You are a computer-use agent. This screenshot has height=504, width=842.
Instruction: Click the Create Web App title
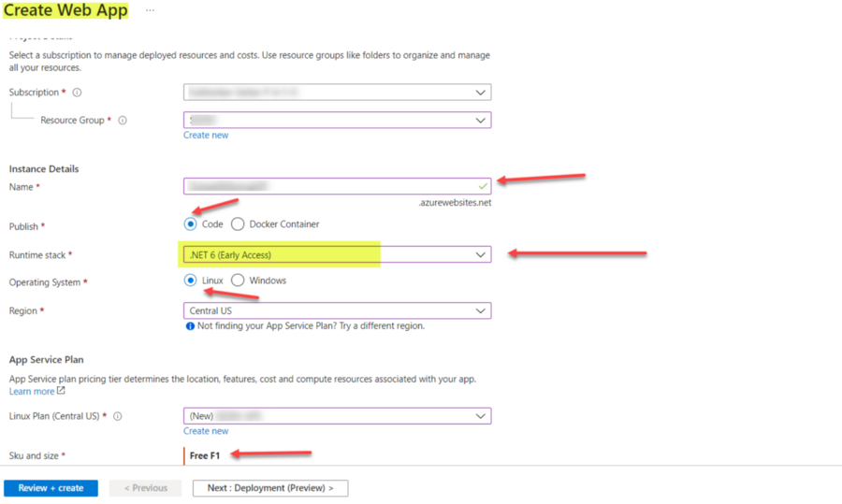tap(65, 10)
